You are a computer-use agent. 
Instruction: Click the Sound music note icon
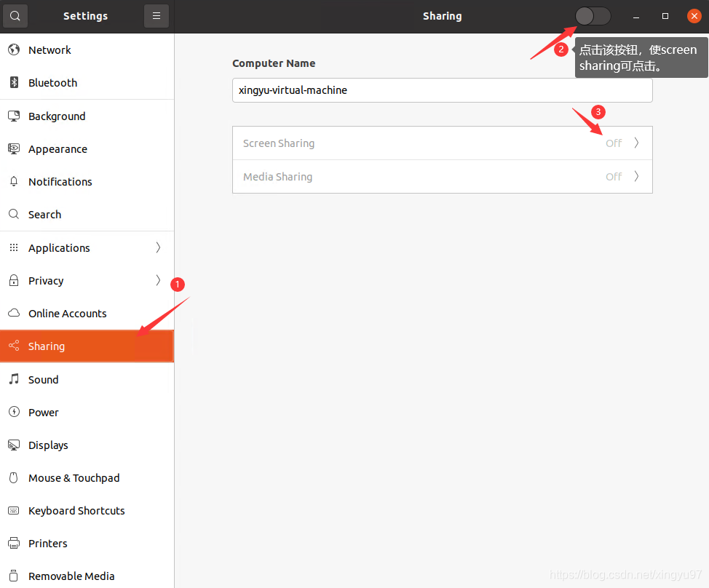(x=14, y=379)
